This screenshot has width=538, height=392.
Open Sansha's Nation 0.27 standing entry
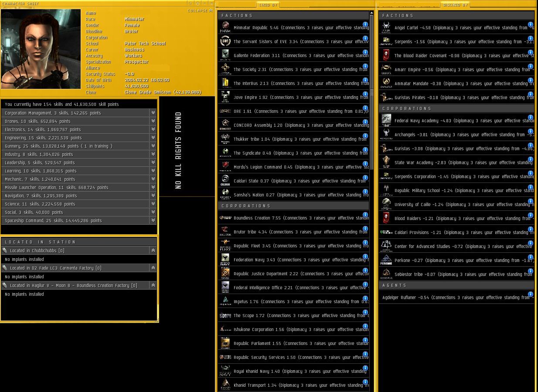pyautogui.click(x=293, y=195)
